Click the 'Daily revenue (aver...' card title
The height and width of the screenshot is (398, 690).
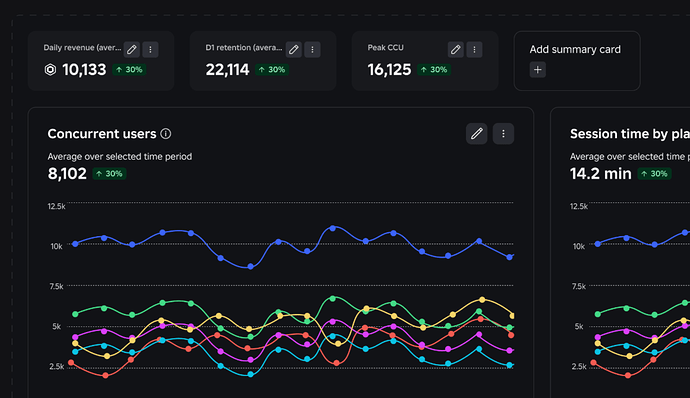tap(82, 48)
